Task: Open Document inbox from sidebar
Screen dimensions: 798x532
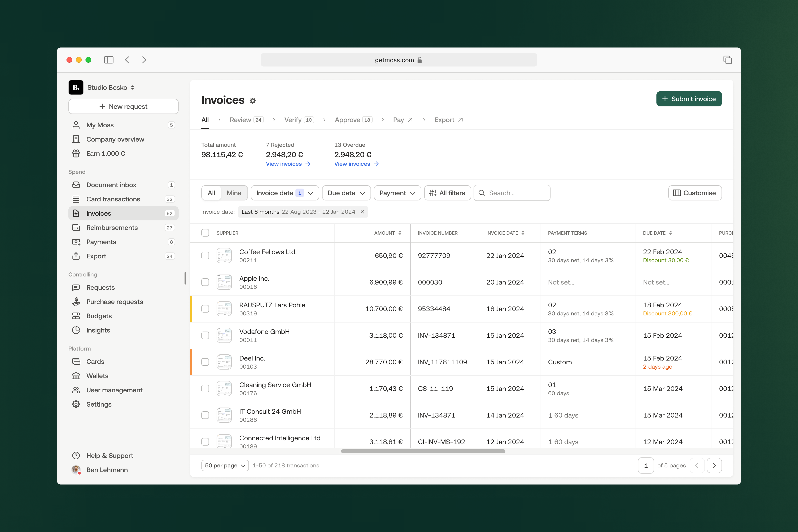Action: [x=111, y=185]
